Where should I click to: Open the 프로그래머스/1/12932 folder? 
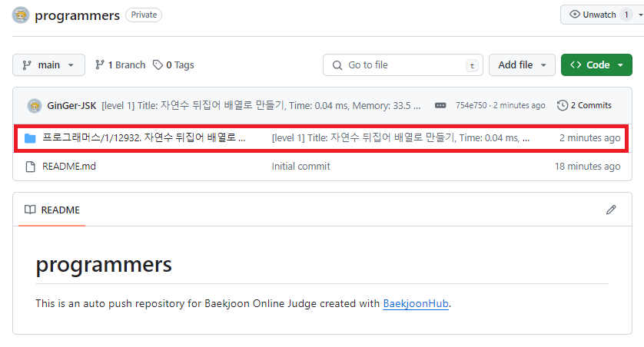click(144, 138)
